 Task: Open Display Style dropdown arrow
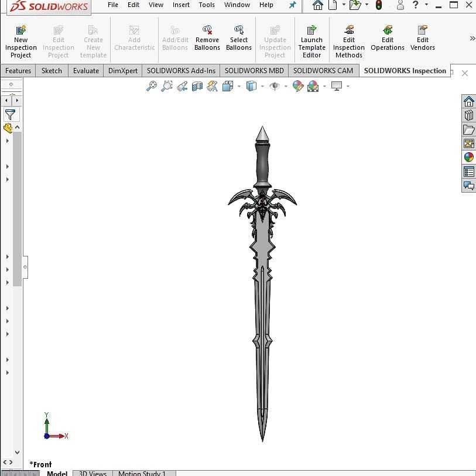[262, 87]
